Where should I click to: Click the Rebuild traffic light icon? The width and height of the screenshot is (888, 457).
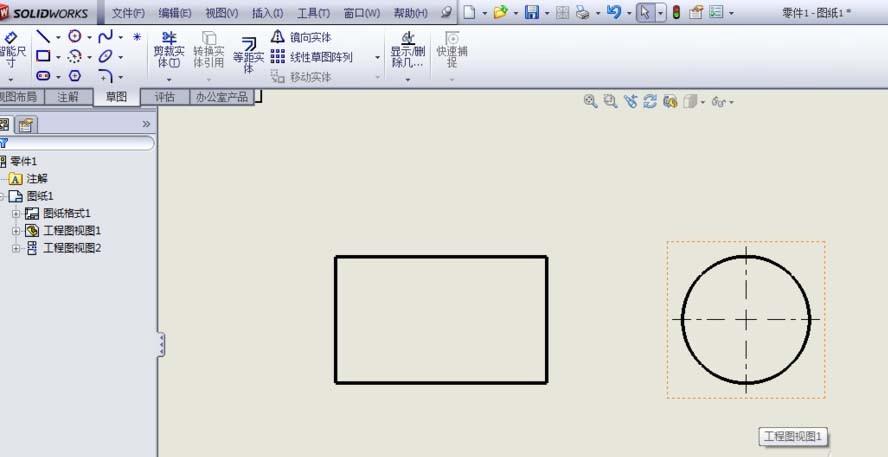pyautogui.click(x=676, y=12)
